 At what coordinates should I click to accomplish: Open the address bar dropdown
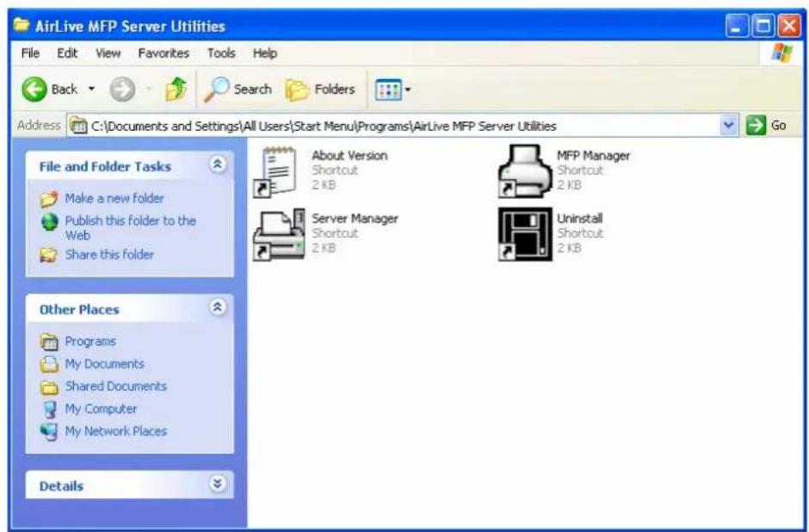point(728,126)
